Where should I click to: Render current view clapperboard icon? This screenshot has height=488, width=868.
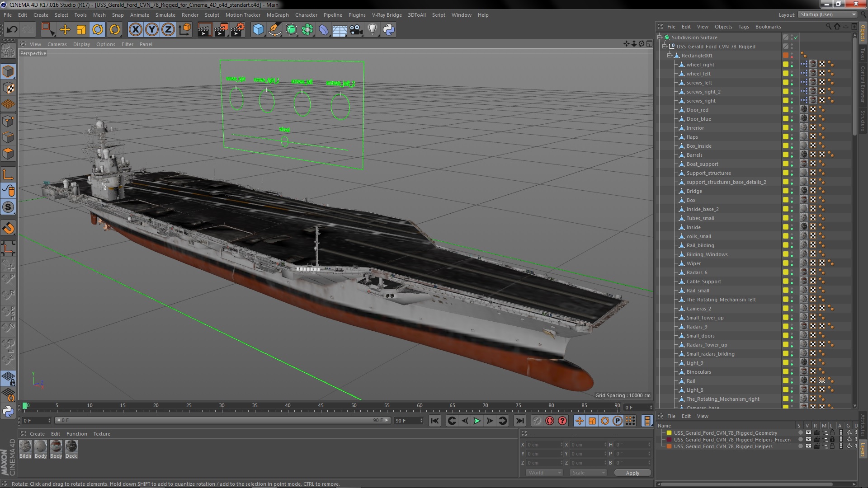(x=204, y=30)
